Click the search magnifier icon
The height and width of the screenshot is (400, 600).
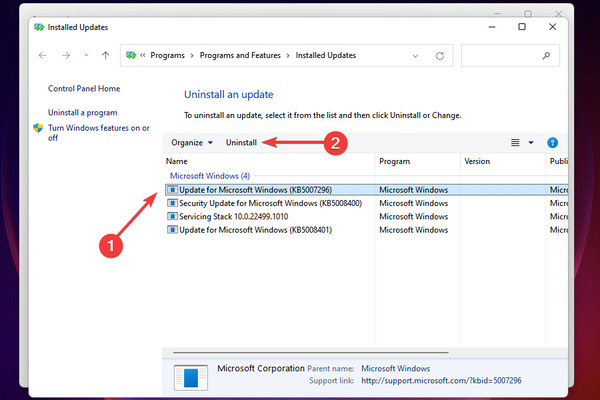point(546,56)
